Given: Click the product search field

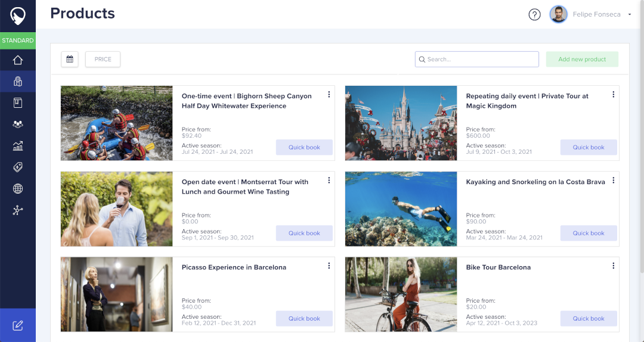Looking at the screenshot, I should click(477, 59).
